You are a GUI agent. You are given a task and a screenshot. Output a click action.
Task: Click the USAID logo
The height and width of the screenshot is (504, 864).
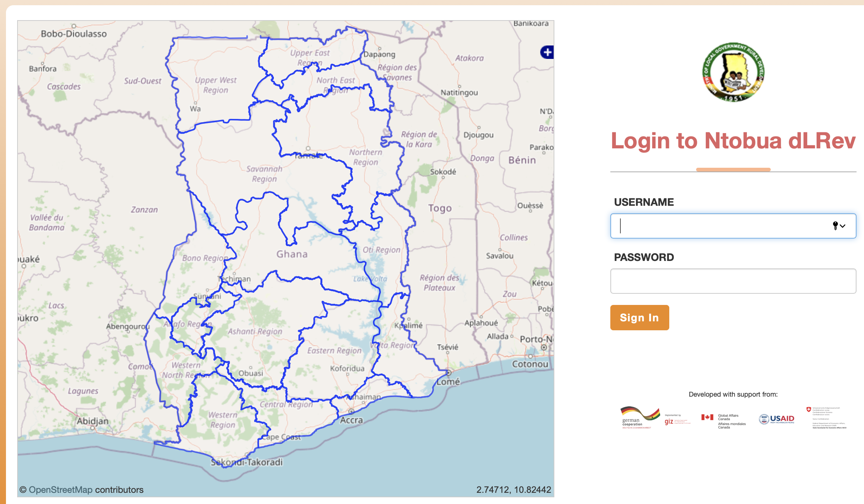tap(777, 419)
